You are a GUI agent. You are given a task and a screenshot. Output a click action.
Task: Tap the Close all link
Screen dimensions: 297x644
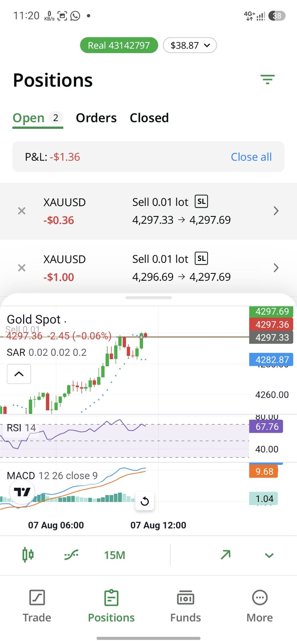coord(251,157)
